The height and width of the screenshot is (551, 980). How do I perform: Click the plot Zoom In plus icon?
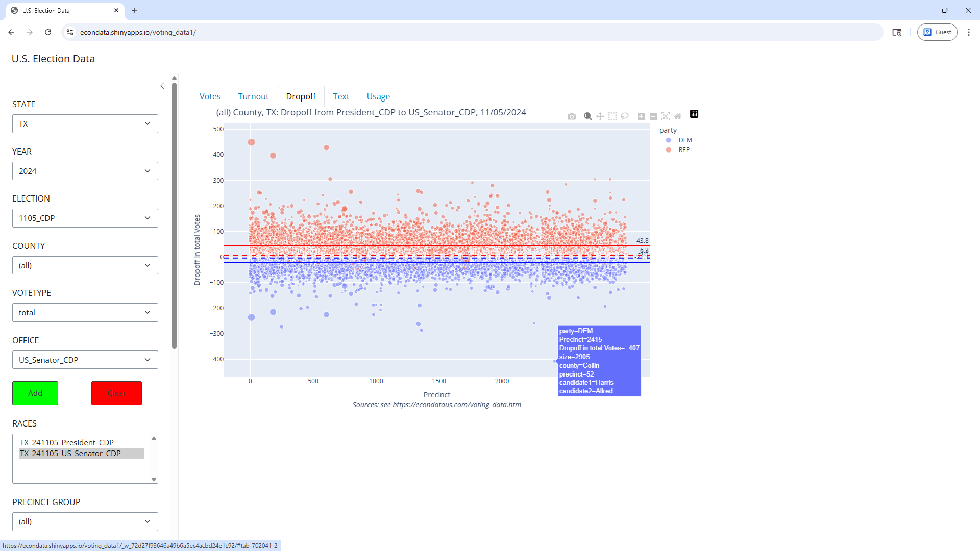pyautogui.click(x=641, y=116)
